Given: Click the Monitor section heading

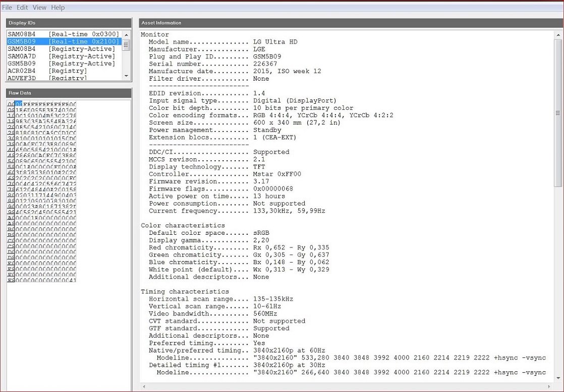Looking at the screenshot, I should pyautogui.click(x=155, y=34).
